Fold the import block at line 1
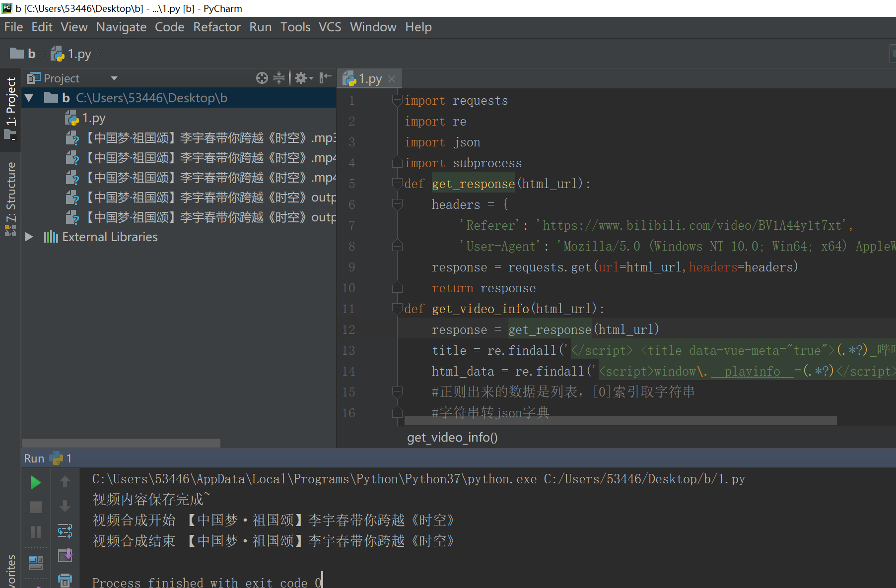Image resolution: width=896 pixels, height=588 pixels. 397,100
